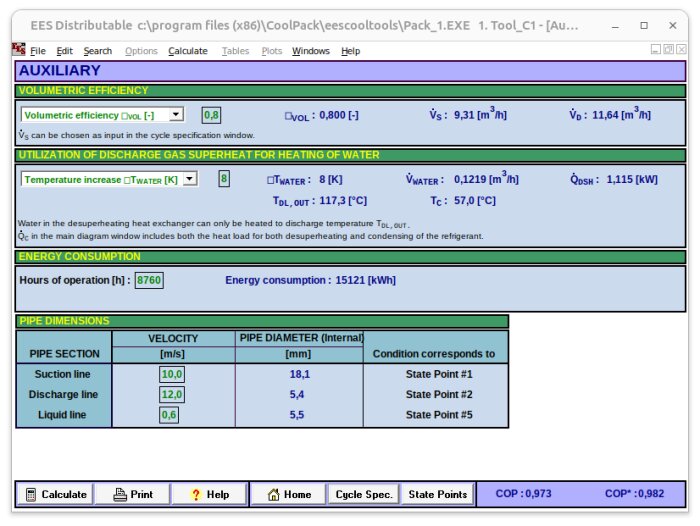Viewport: 700px width, 526px height.
Task: Open the Calculate menu
Action: pyautogui.click(x=188, y=51)
